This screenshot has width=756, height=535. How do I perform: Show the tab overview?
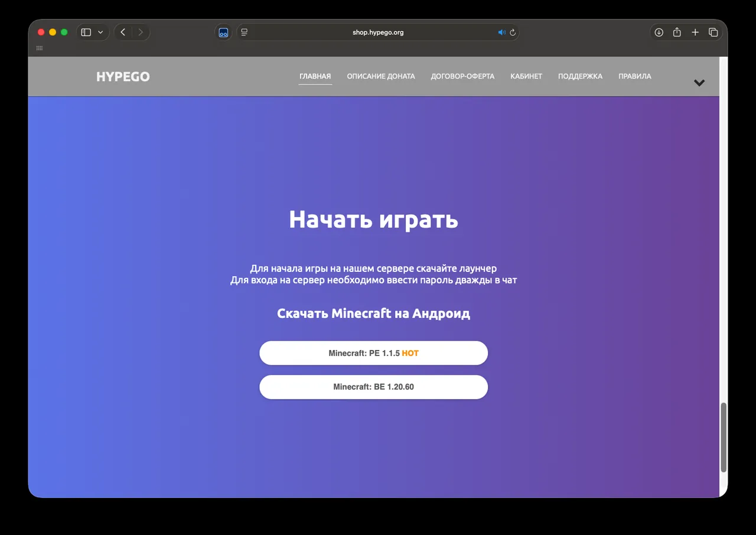pyautogui.click(x=713, y=33)
